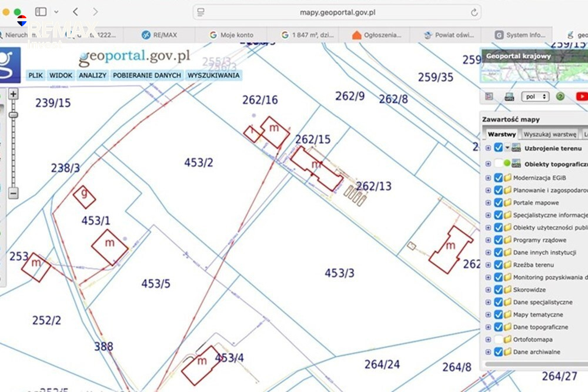The image size is (588, 392).
Task: Open the 'pol' language dropdown
Action: coord(535,97)
